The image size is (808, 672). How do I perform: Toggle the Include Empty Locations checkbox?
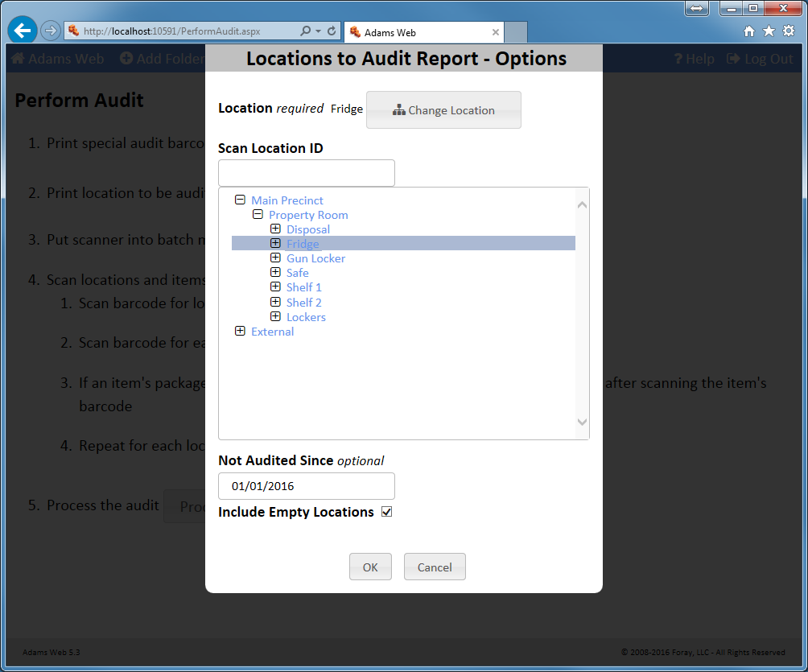point(386,512)
